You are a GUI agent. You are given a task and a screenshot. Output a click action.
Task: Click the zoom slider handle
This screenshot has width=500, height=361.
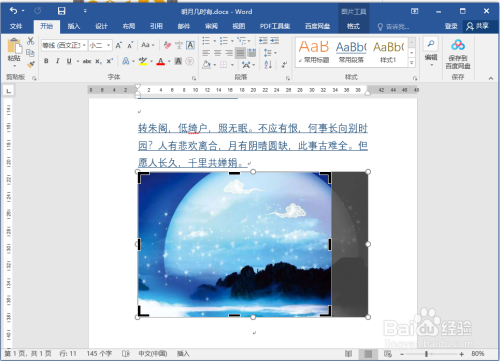(x=426, y=354)
